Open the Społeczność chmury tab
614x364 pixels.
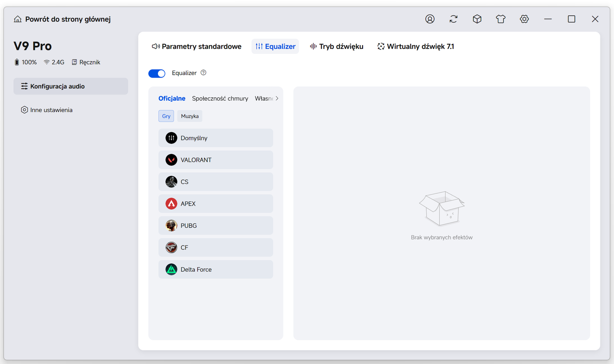coord(220,98)
